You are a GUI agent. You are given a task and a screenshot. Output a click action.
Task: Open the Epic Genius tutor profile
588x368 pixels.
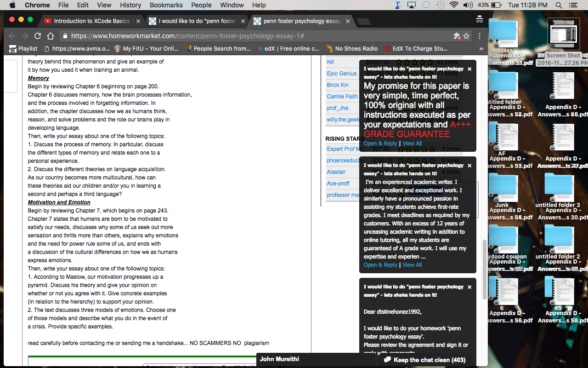[x=342, y=74]
